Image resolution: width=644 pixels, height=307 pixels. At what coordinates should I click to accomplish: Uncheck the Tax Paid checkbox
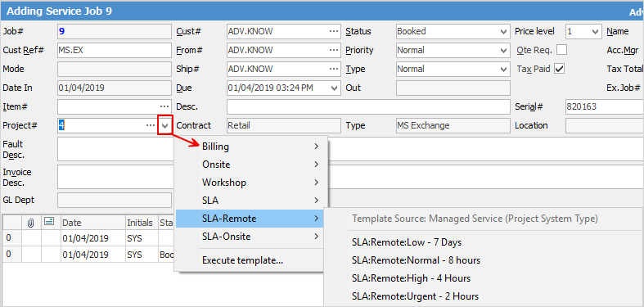point(560,69)
